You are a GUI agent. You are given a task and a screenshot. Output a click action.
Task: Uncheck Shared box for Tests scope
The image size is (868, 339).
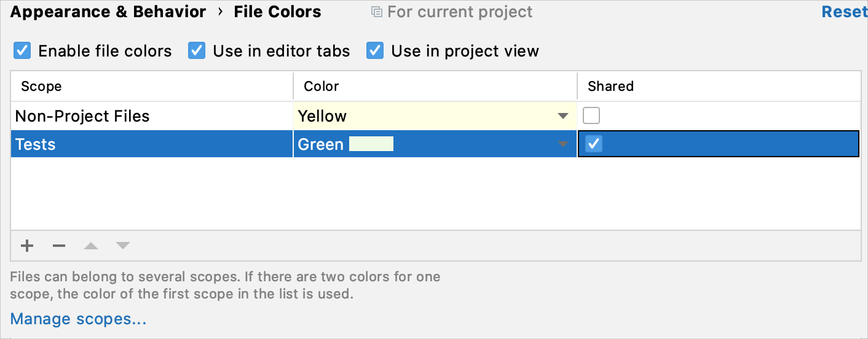click(x=594, y=144)
